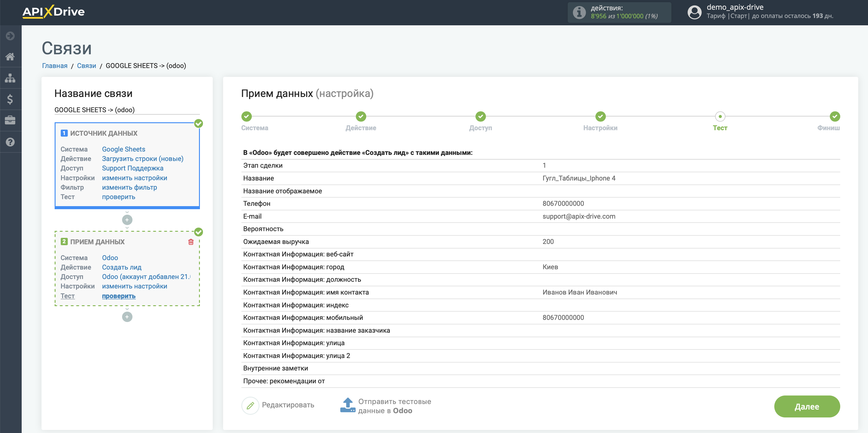This screenshot has width=868, height=433.
Task: Click the bold проверить link in receiver block
Action: click(x=119, y=296)
